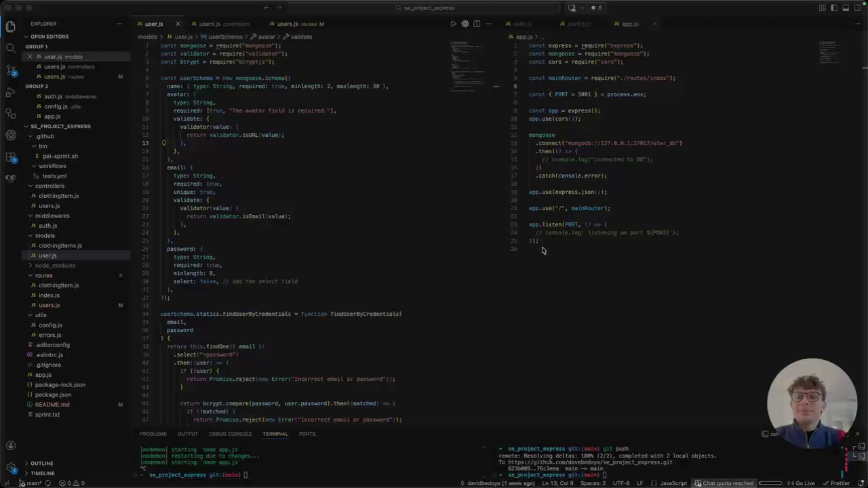
Task: Close user.js in Open Editors list
Action: 30,57
